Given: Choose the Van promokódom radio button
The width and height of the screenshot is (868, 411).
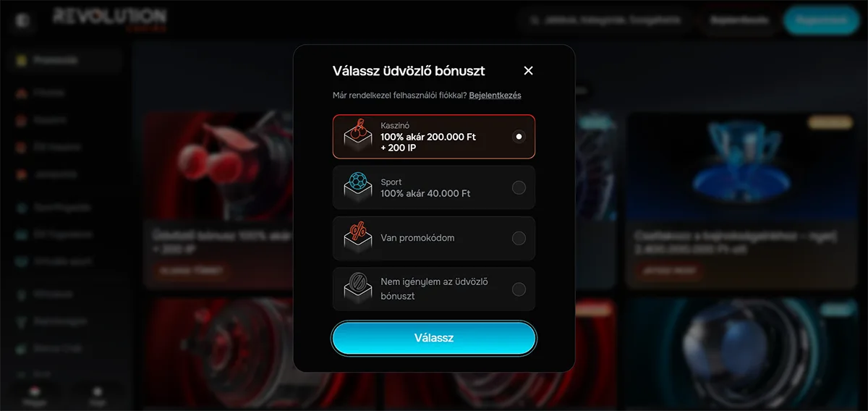Looking at the screenshot, I should (x=519, y=238).
